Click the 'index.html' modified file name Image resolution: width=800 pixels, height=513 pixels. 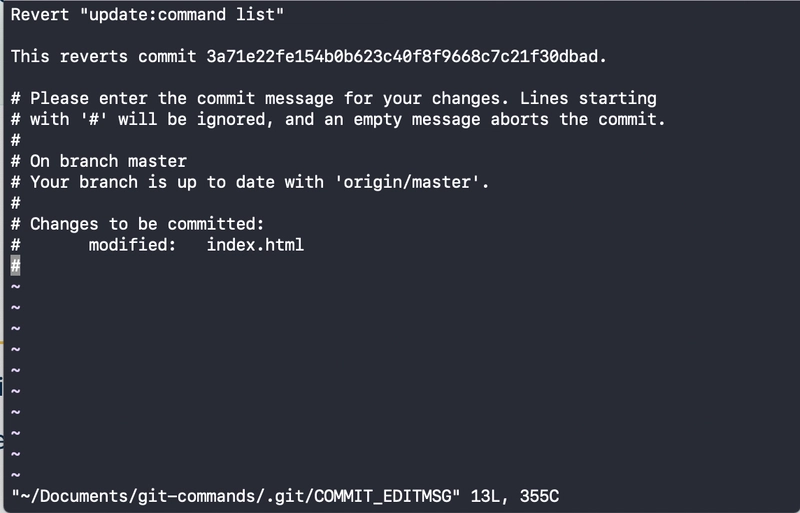click(x=255, y=245)
